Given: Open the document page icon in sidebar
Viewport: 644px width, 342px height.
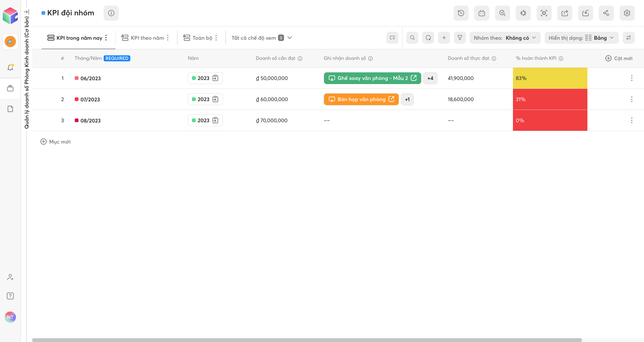Looking at the screenshot, I should (10, 109).
